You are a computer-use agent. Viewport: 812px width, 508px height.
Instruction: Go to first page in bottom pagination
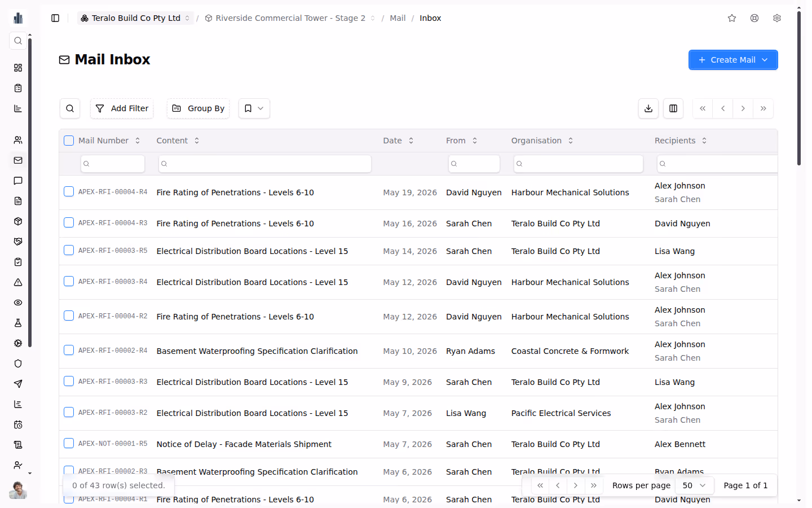(540, 485)
